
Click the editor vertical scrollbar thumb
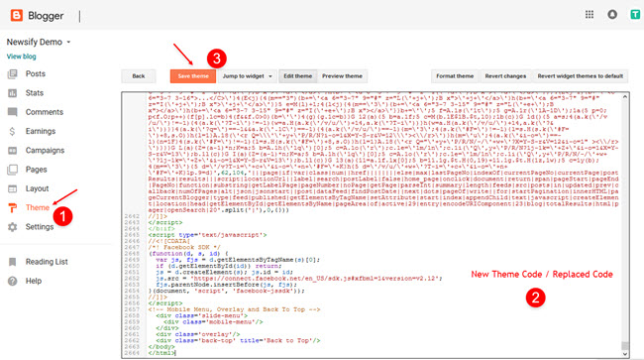click(x=625, y=345)
